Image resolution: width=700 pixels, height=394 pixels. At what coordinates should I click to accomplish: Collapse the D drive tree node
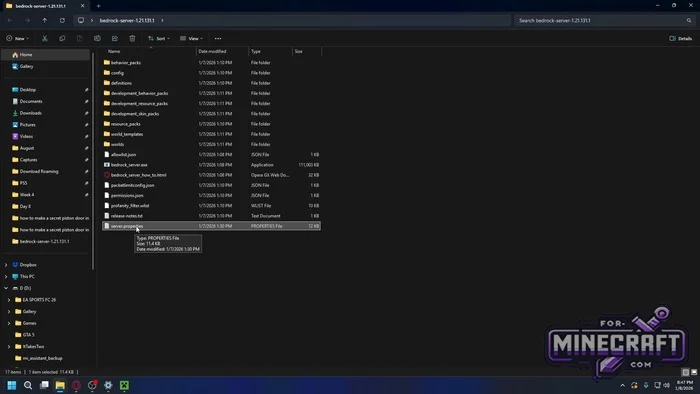click(6, 288)
